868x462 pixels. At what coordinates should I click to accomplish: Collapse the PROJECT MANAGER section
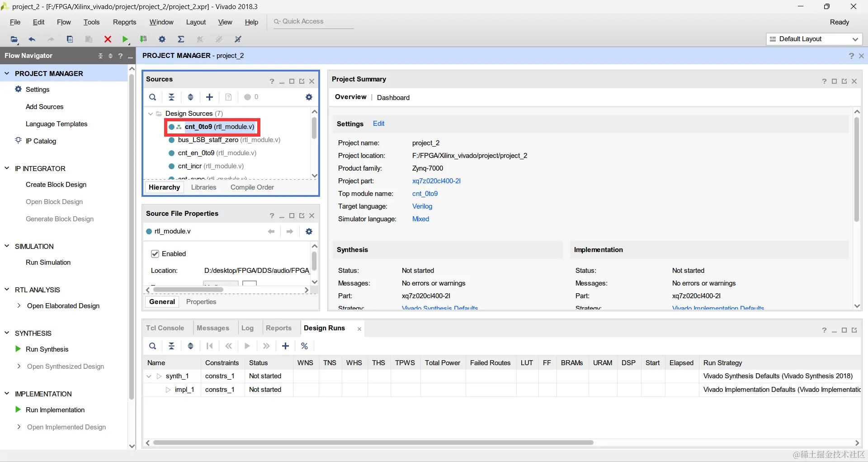tap(7, 73)
